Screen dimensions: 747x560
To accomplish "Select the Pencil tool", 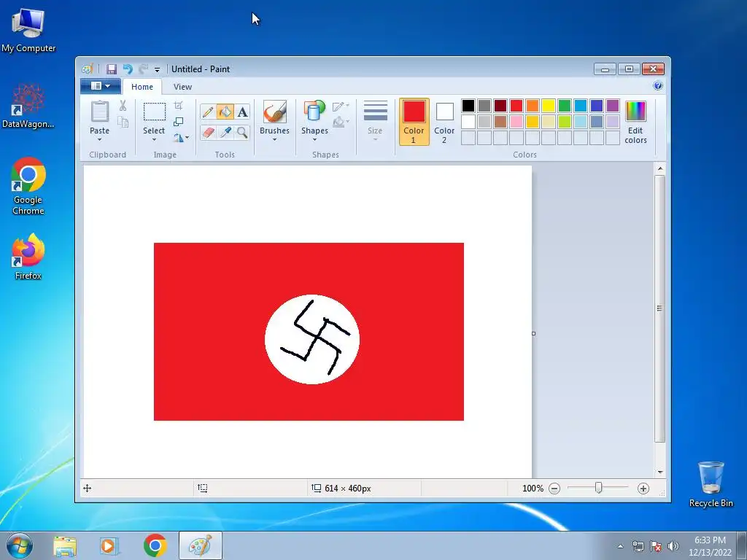I will coord(208,112).
